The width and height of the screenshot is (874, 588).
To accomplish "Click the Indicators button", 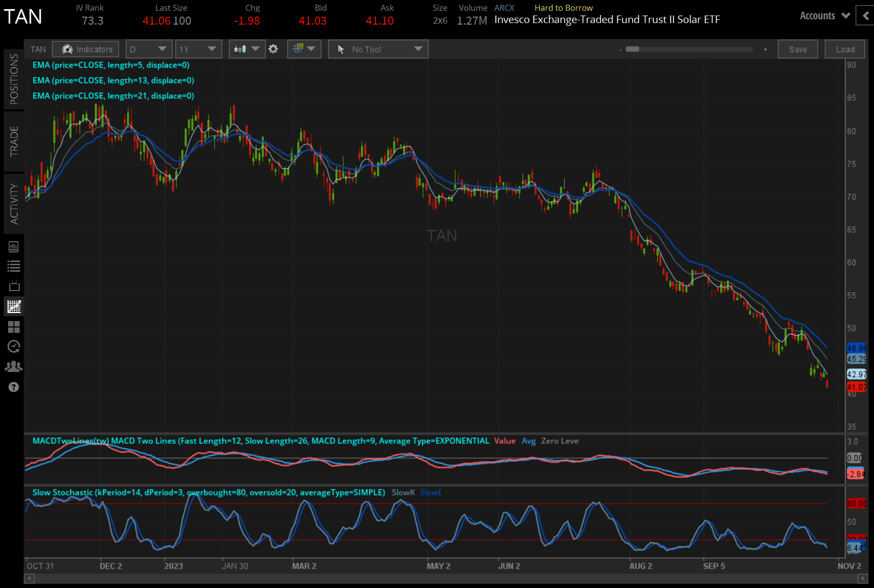I will pyautogui.click(x=85, y=49).
